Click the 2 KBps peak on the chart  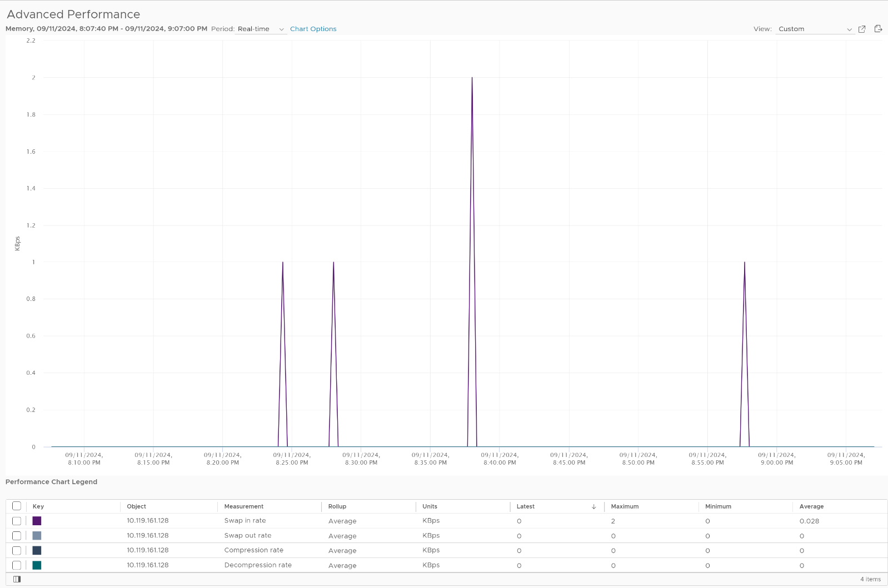pos(472,78)
